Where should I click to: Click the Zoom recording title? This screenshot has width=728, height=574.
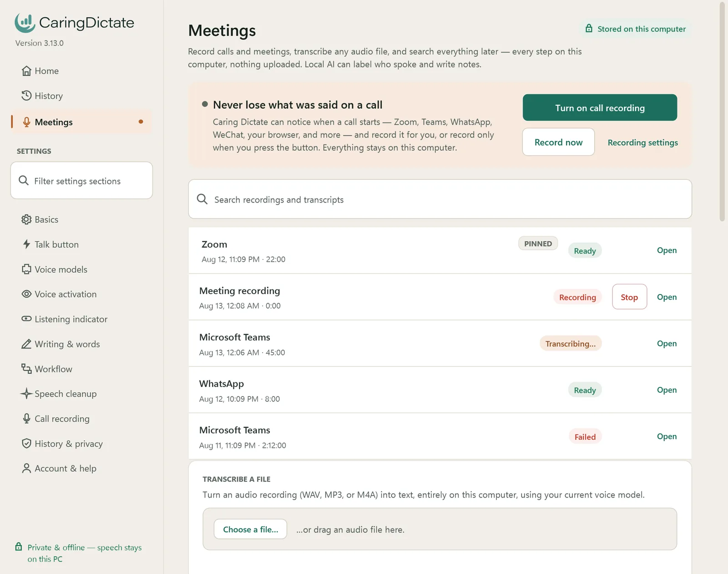pos(214,244)
